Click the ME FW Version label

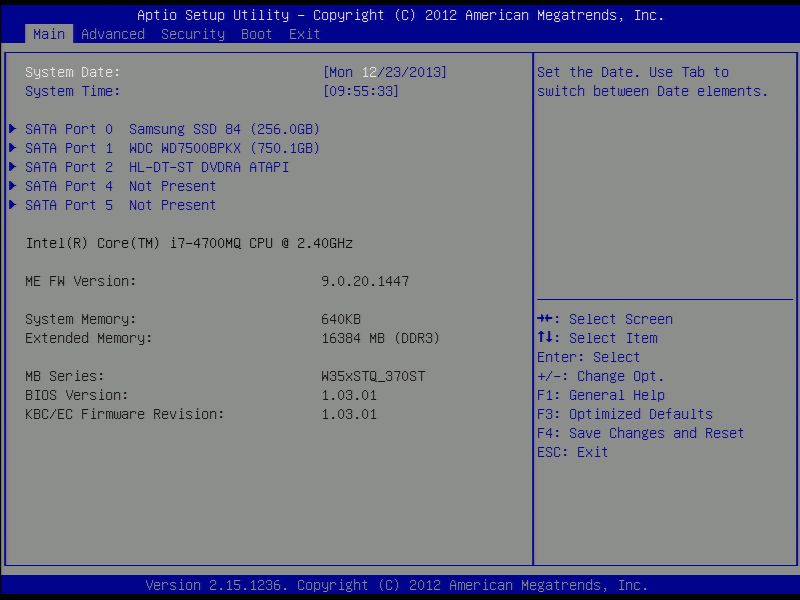coord(81,281)
